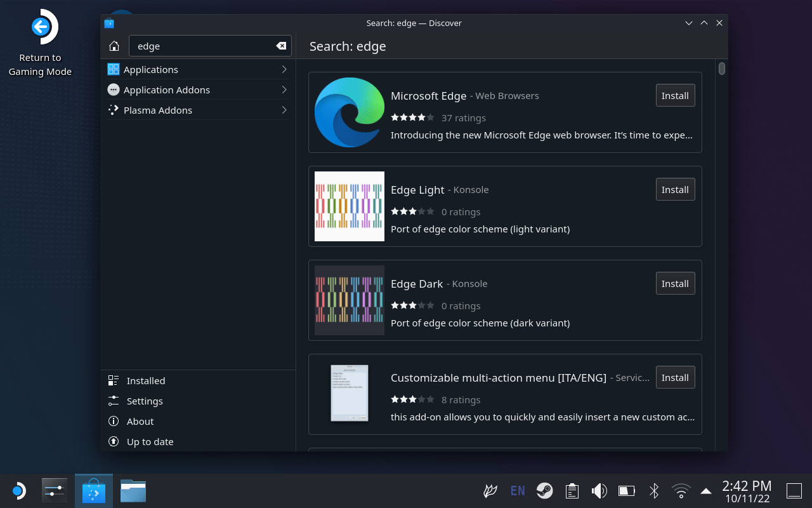Click the leaf-shaped tray icon

tap(490, 491)
